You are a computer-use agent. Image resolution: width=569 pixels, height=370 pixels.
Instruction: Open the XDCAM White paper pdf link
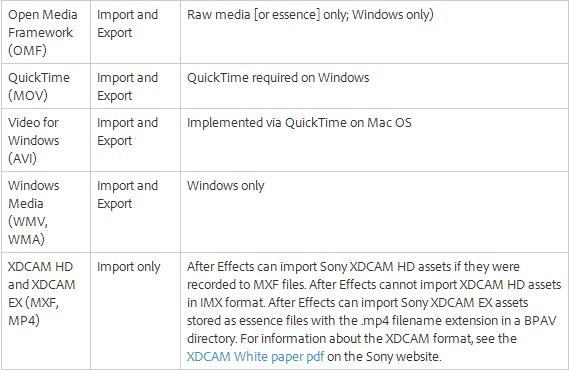[255, 357]
